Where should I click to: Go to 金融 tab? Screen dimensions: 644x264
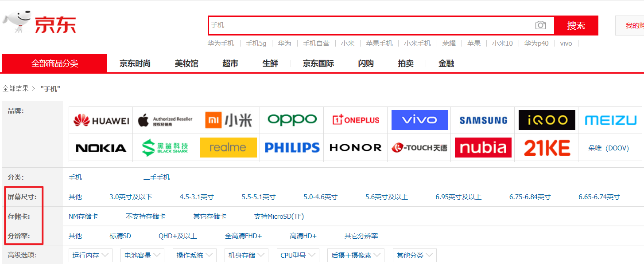446,63
